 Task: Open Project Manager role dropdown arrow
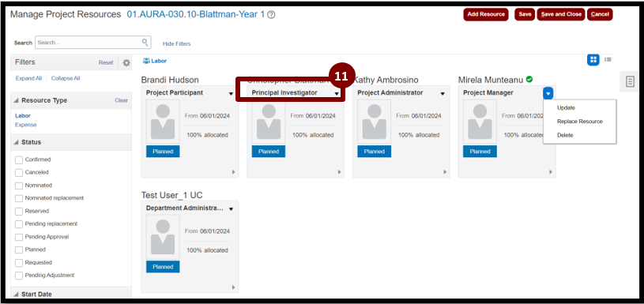pos(548,93)
